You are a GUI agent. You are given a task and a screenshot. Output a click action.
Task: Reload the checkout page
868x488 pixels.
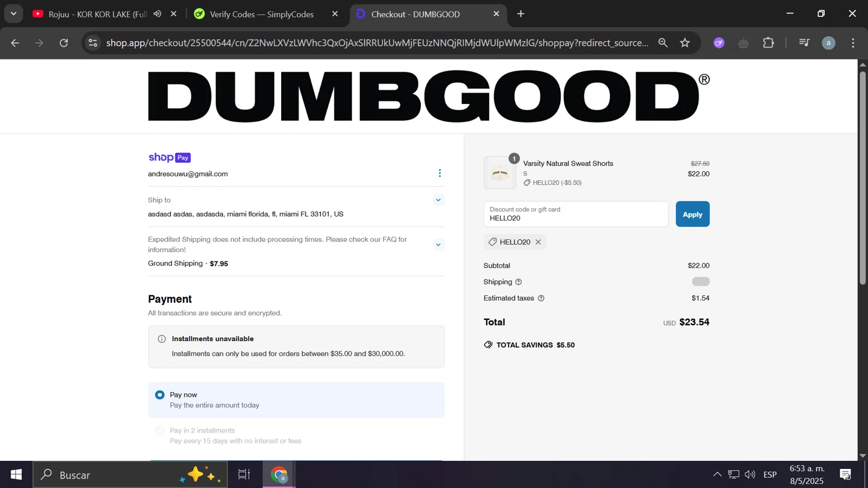(64, 43)
